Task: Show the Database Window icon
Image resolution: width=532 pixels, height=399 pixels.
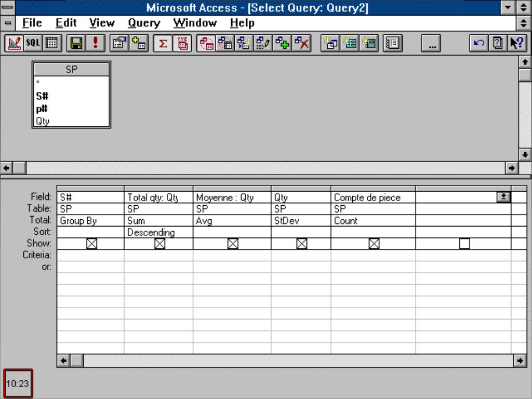Action: [x=393, y=43]
